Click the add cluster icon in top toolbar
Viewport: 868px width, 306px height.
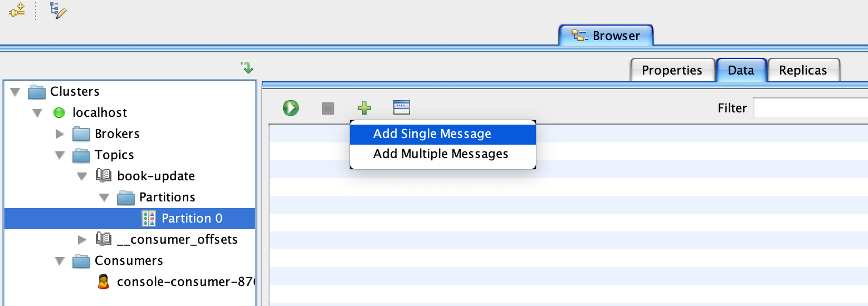click(16, 9)
